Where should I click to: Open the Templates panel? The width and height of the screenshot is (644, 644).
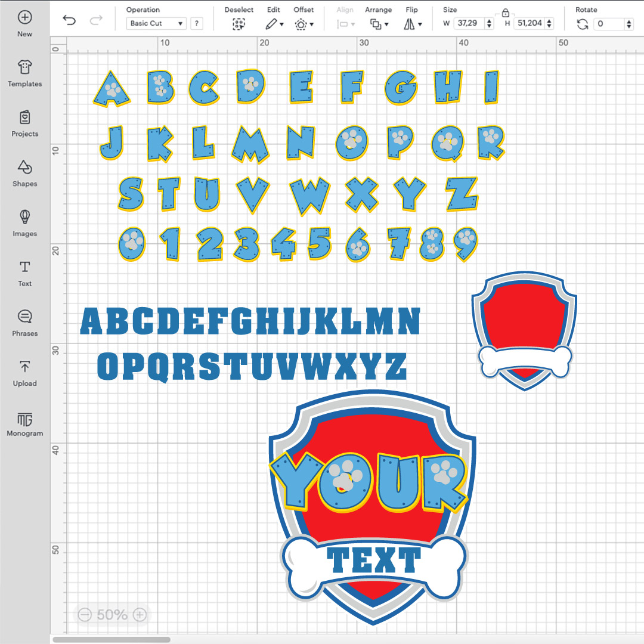tap(24, 73)
